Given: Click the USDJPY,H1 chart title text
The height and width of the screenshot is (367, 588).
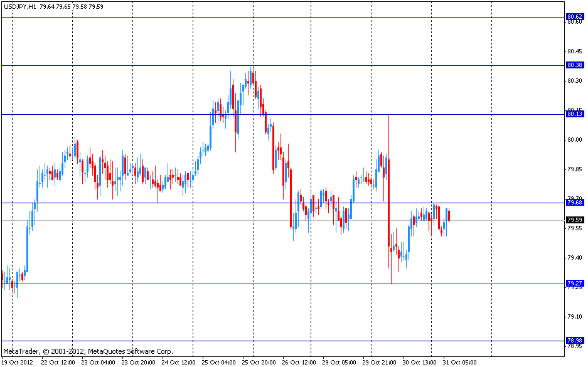Looking at the screenshot, I should pyautogui.click(x=19, y=6).
